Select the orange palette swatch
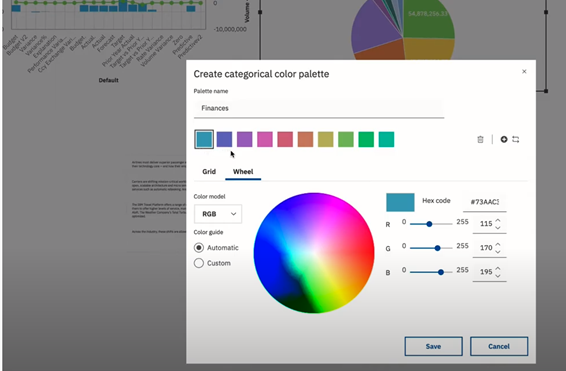Image resolution: width=566 pixels, height=371 pixels. 305,139
